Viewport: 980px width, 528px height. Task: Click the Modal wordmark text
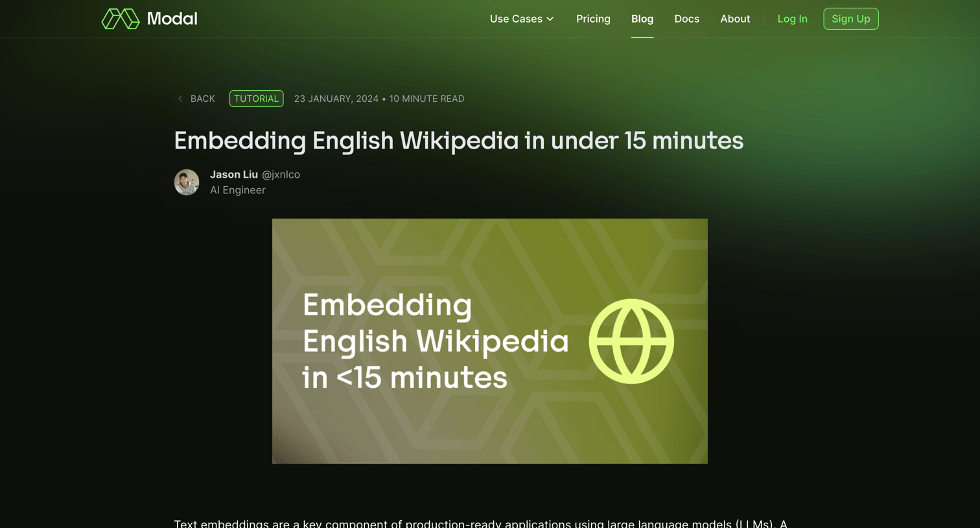click(x=172, y=19)
